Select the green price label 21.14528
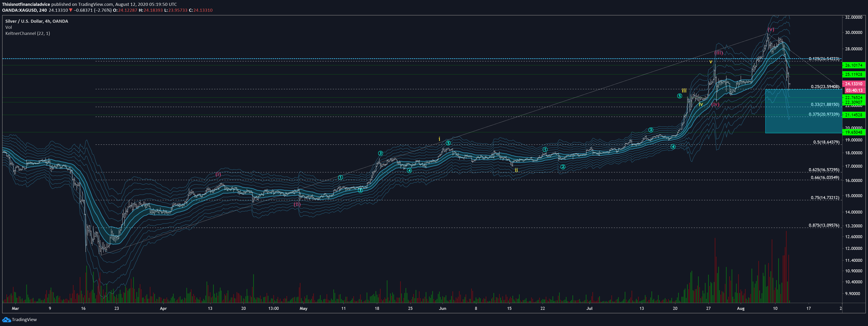Screen dimensions: 868x326 coord(853,115)
